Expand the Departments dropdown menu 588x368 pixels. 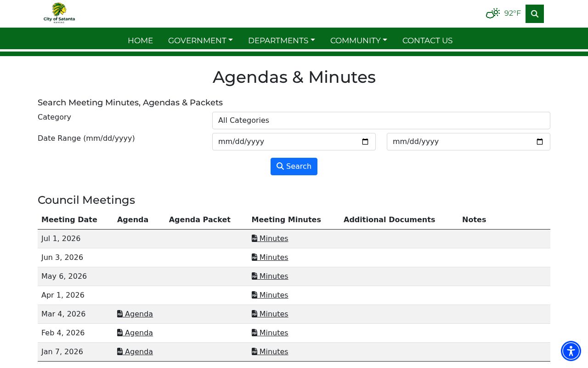tap(282, 40)
